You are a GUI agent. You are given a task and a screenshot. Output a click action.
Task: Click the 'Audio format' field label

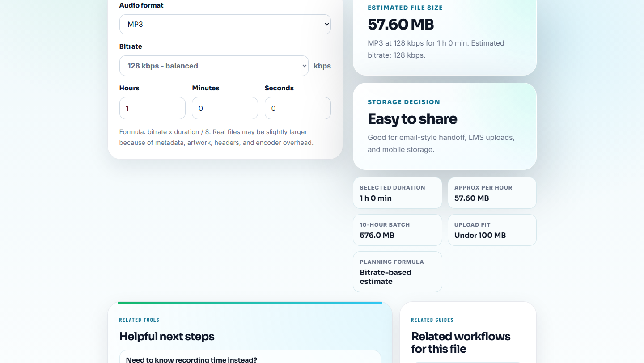[x=141, y=5]
